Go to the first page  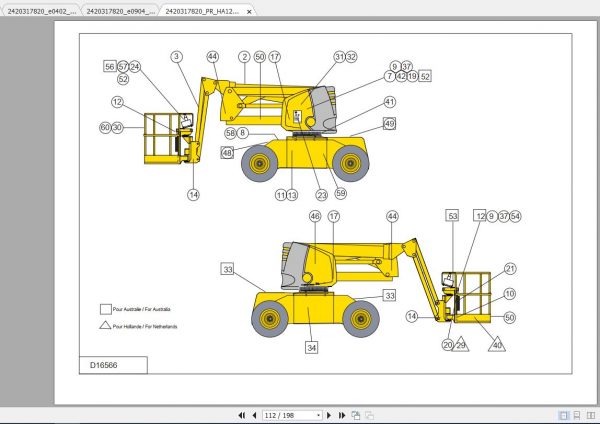(x=241, y=415)
